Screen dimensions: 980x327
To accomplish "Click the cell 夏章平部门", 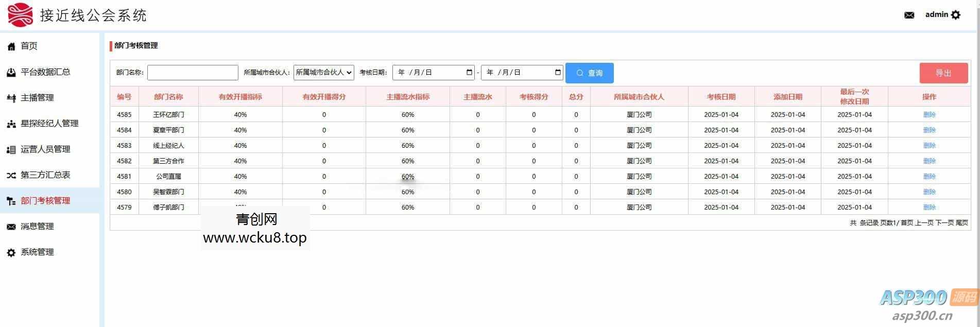I will click(x=168, y=130).
